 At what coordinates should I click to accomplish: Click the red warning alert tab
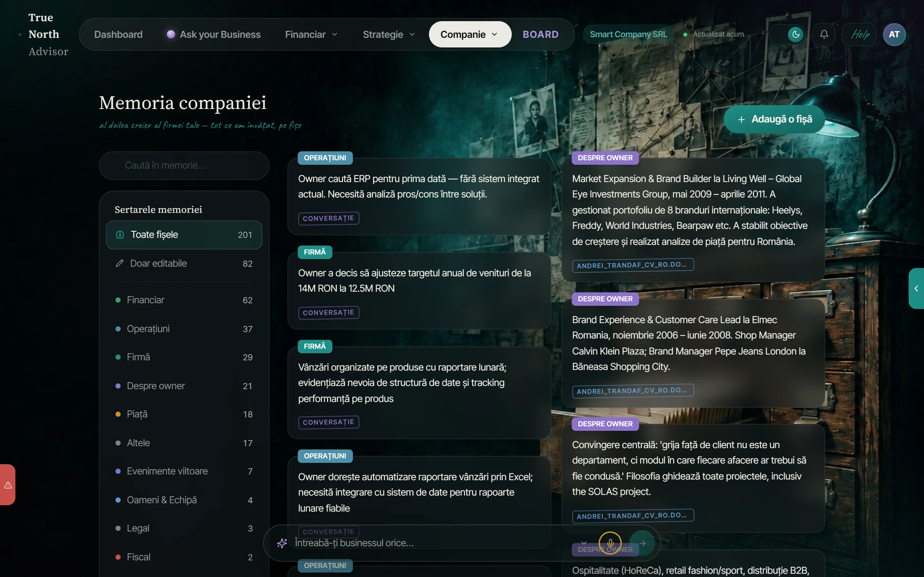(8, 485)
